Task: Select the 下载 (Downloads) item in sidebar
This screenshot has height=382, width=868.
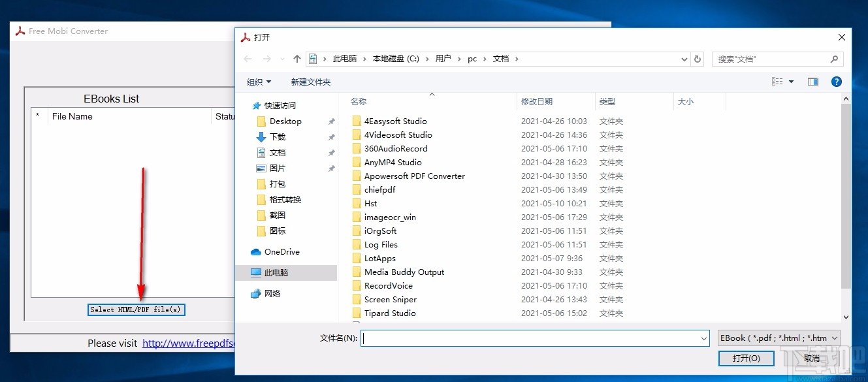Action: 277,136
